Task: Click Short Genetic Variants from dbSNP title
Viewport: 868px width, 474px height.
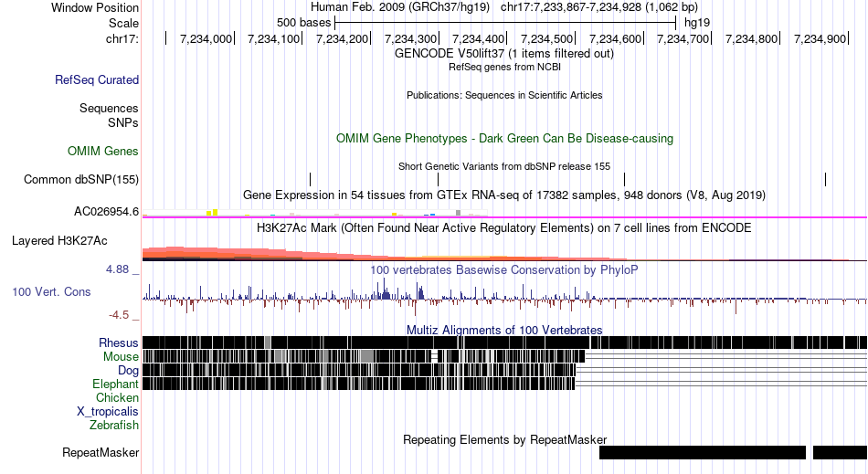Action: (x=504, y=166)
